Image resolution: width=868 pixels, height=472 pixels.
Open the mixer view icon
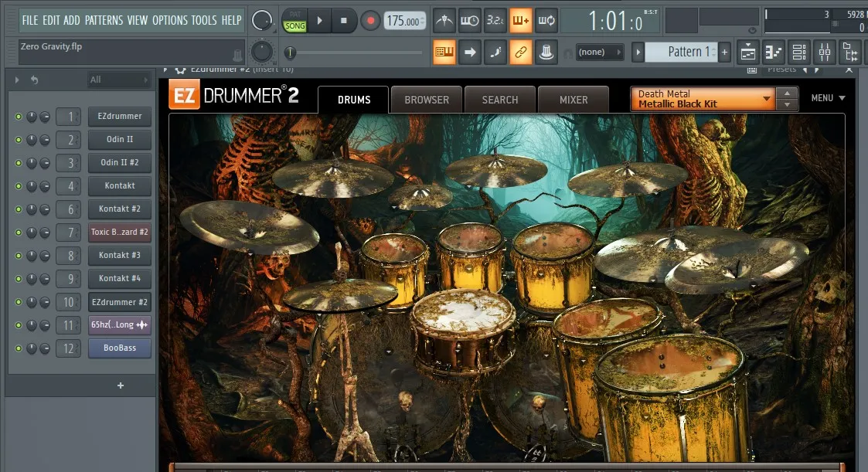pos(824,53)
